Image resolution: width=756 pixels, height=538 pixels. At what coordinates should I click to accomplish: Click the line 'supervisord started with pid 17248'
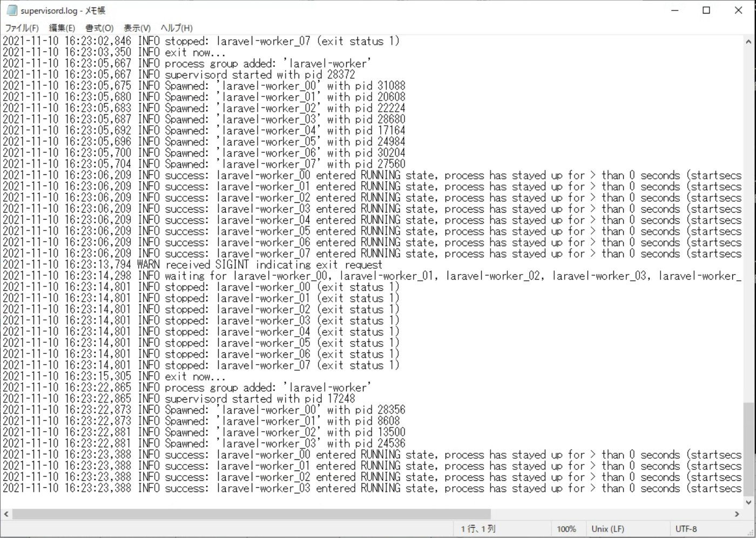coord(179,399)
